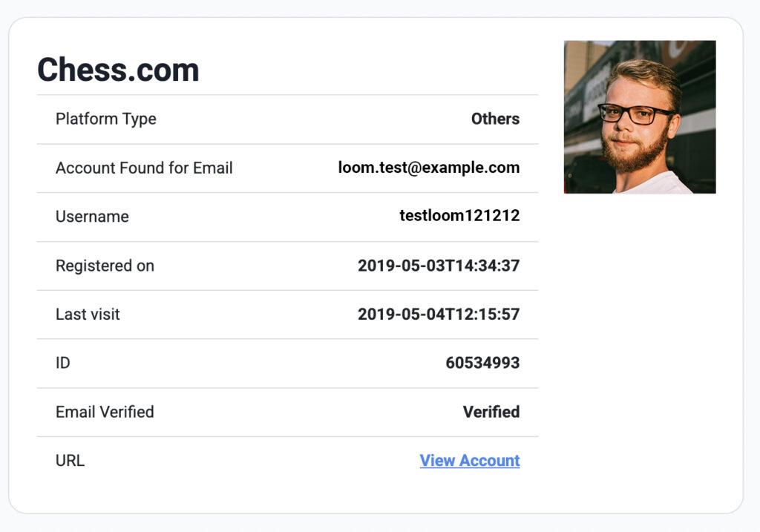Click the Last visit timestamp value
760x532 pixels.
(439, 315)
